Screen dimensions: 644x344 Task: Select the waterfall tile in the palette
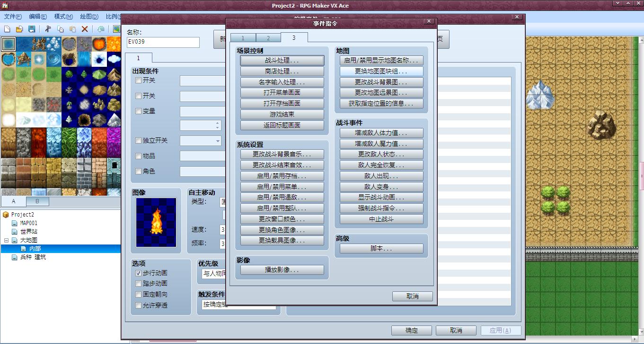(x=84, y=59)
